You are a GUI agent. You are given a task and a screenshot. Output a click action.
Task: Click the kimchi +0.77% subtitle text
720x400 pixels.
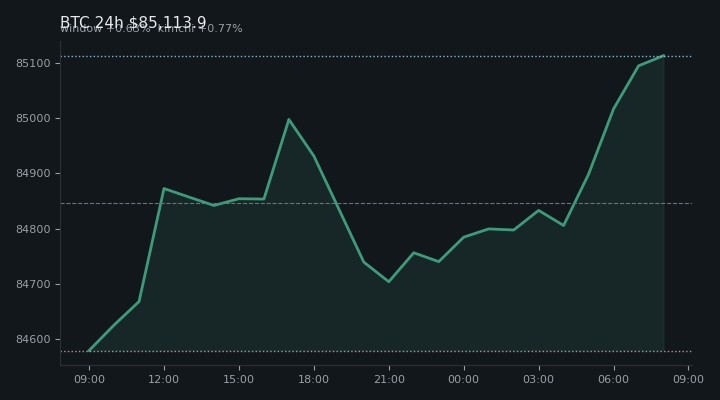(200, 29)
